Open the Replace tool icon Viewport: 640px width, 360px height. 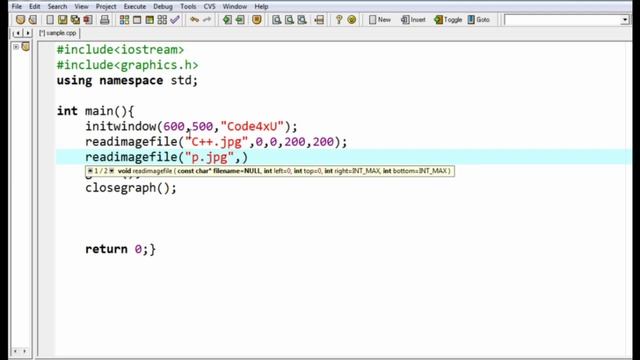pos(289,20)
